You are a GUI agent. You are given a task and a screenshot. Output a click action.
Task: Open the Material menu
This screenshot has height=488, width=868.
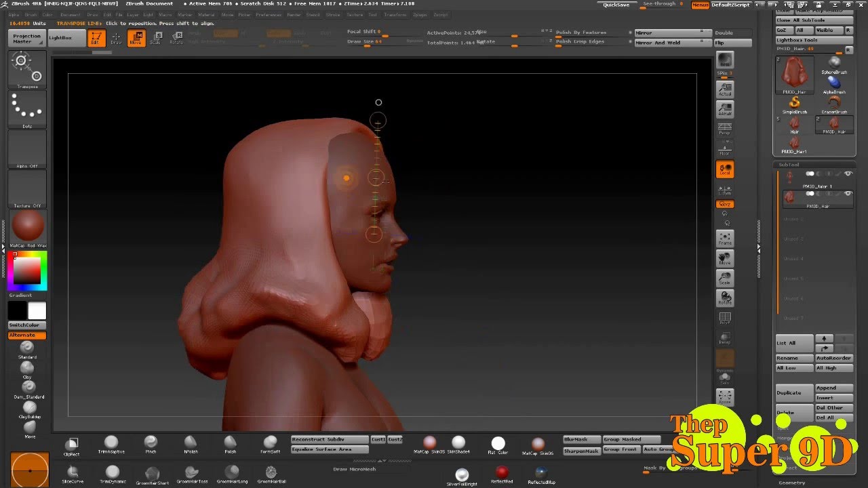coord(206,14)
